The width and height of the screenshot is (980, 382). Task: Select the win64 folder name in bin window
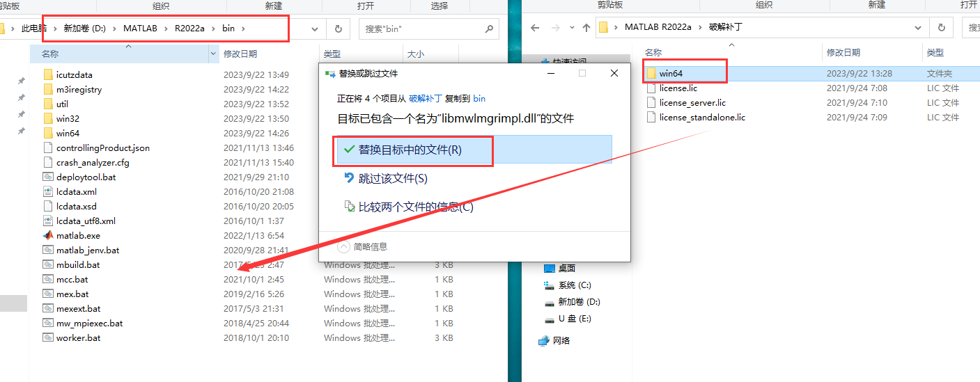68,133
